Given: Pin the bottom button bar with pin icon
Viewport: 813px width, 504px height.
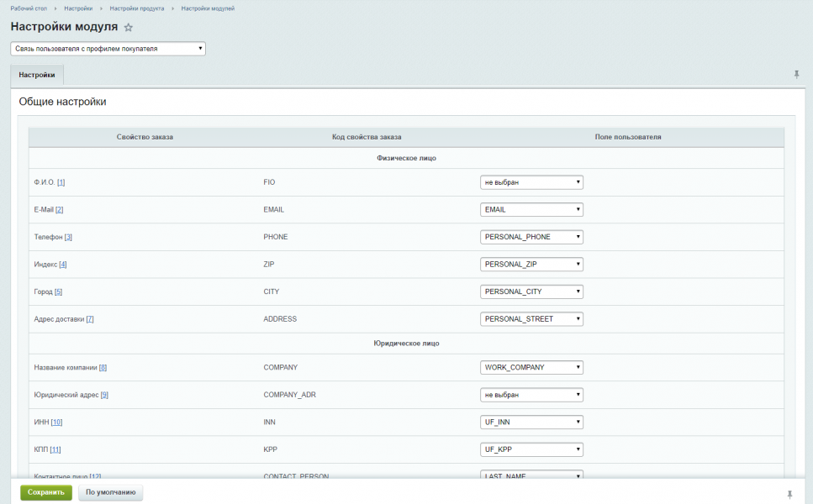Looking at the screenshot, I should 789,494.
